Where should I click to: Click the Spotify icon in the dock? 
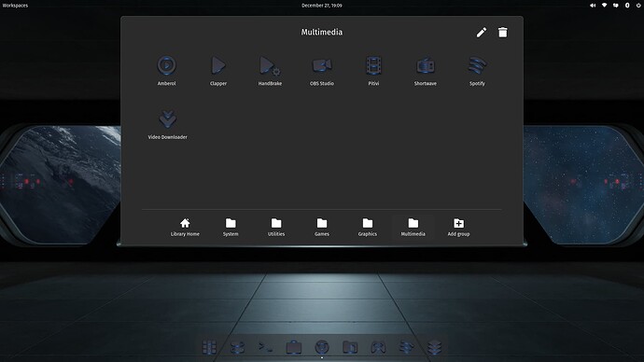coord(406,347)
